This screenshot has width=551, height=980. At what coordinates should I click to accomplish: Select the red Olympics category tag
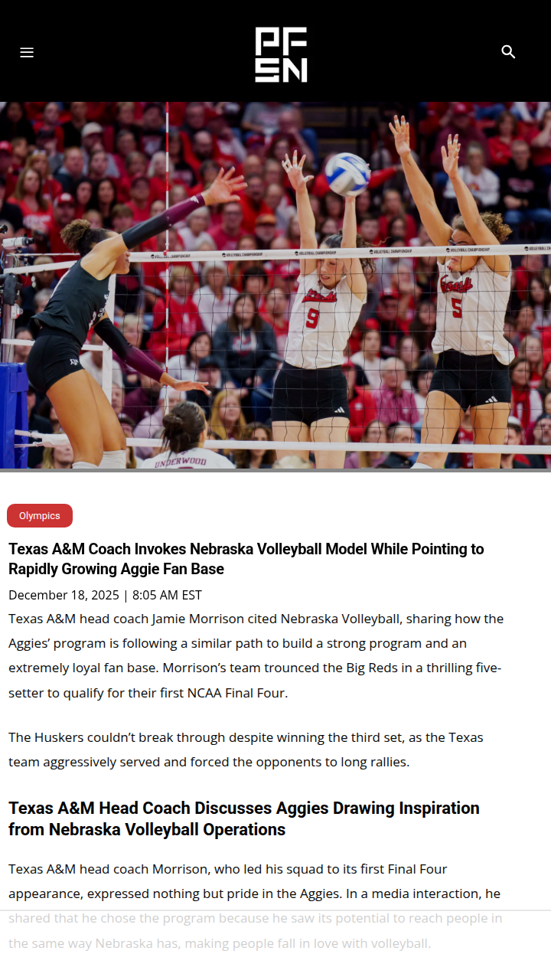tap(40, 516)
